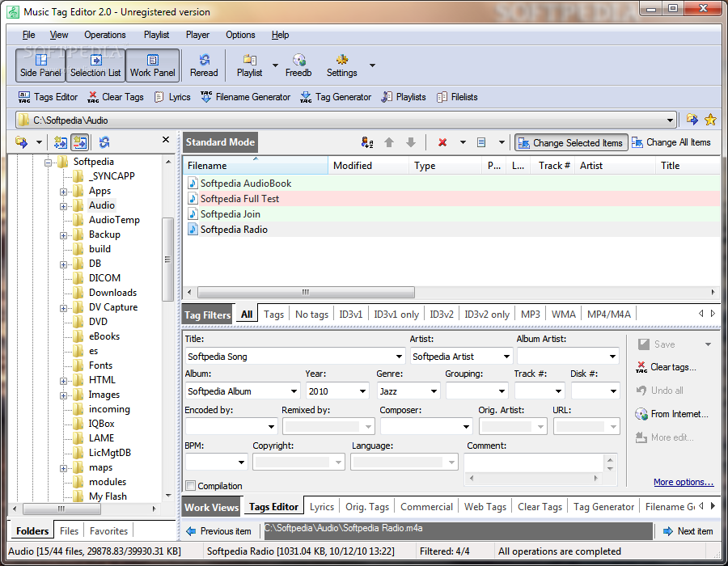Click the favorites star icon
Viewport: 728px width, 566px height.
(x=710, y=120)
